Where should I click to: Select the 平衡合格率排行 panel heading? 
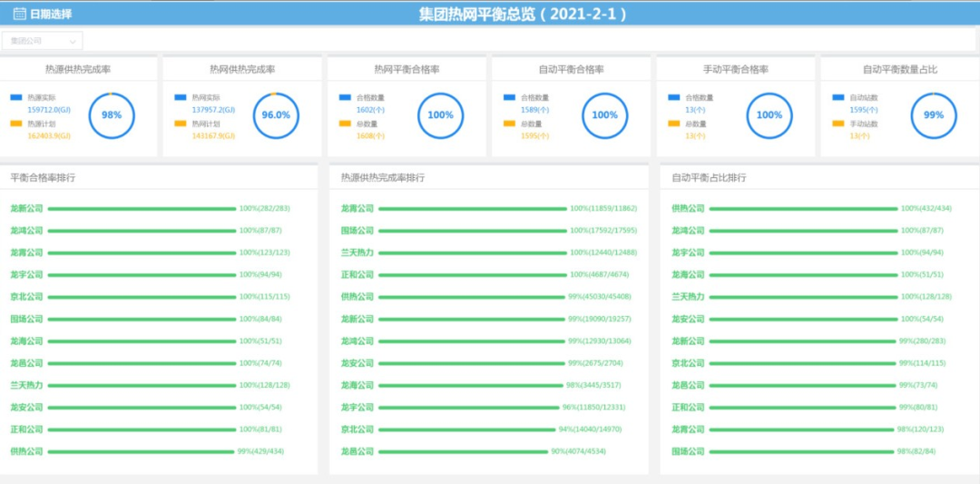(x=43, y=178)
